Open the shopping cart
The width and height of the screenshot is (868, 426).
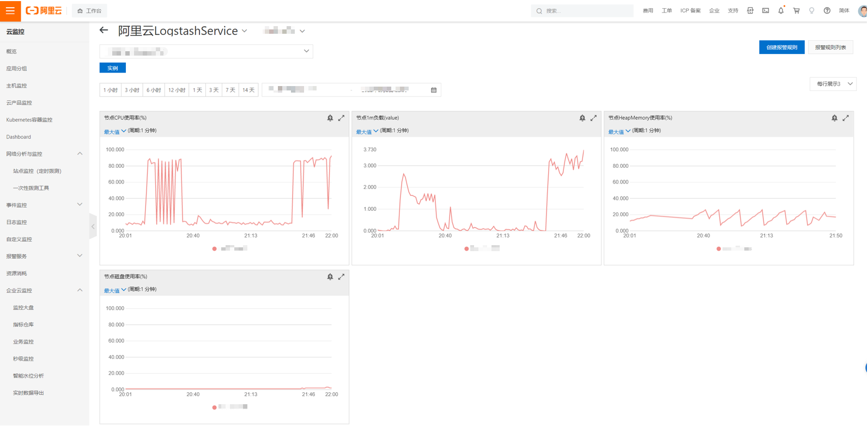click(x=796, y=10)
